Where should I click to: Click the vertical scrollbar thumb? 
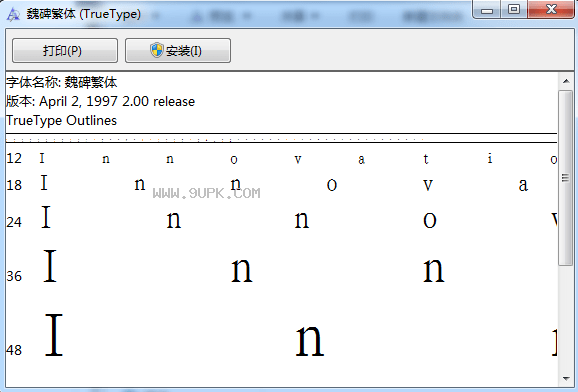point(565,178)
